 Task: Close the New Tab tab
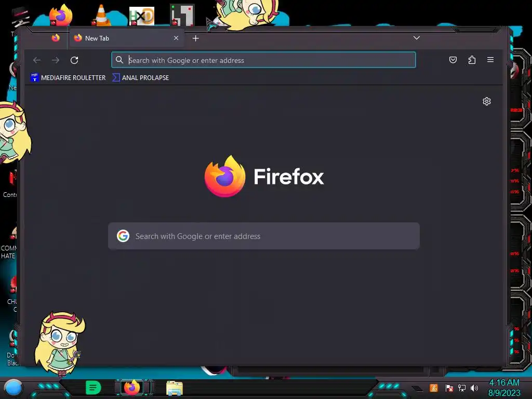[x=176, y=38]
